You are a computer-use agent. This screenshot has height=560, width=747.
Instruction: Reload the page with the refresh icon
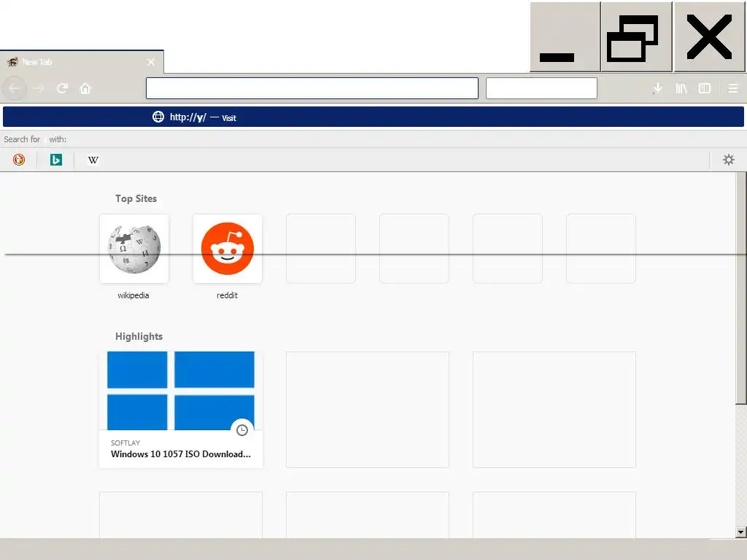pyautogui.click(x=62, y=88)
